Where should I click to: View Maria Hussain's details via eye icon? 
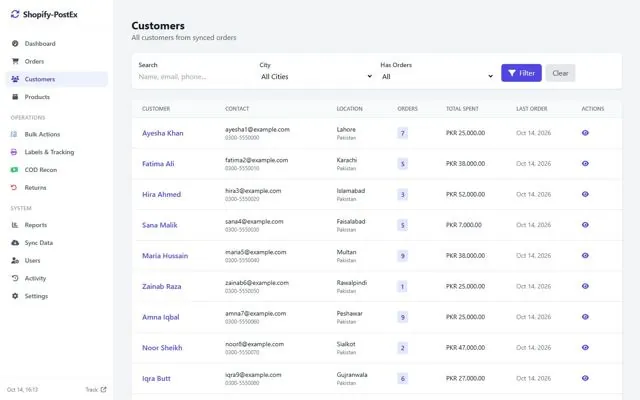pyautogui.click(x=585, y=255)
